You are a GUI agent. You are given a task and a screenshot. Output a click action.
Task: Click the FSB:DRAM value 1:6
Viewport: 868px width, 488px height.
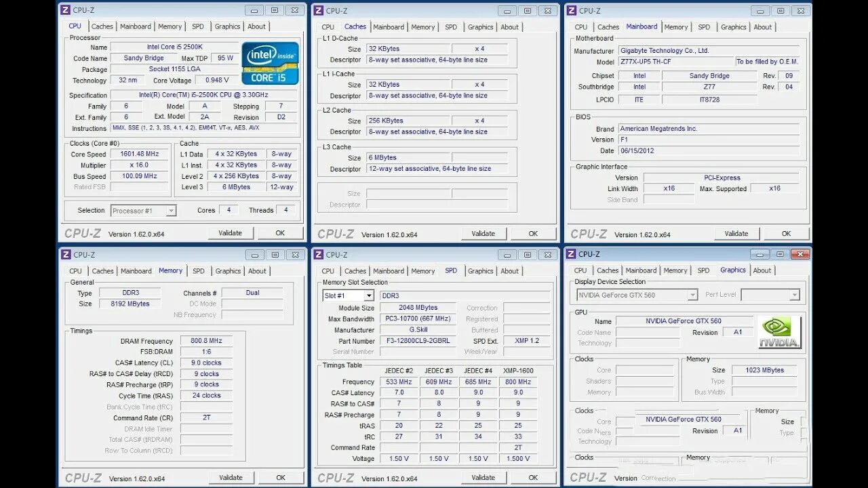206,352
